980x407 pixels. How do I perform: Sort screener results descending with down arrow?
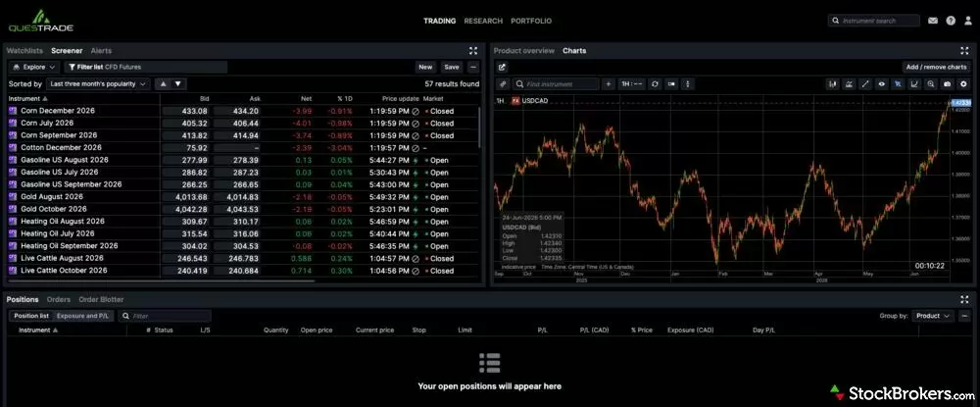coord(178,83)
